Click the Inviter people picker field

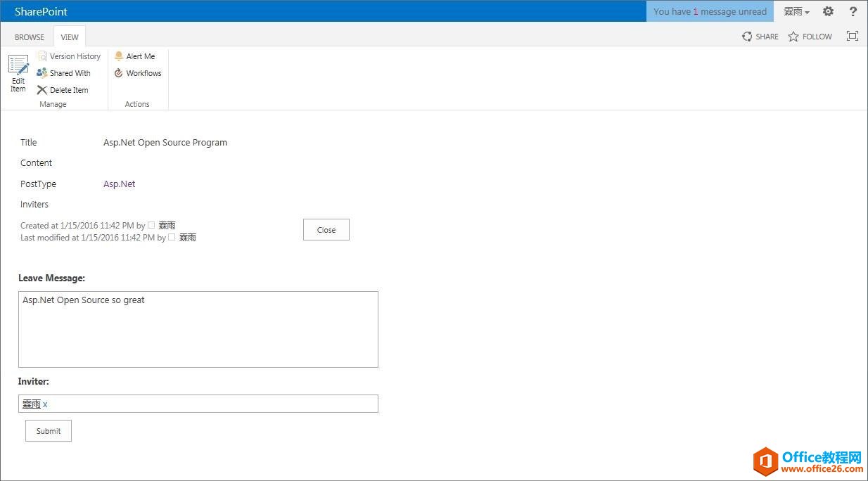(x=198, y=404)
